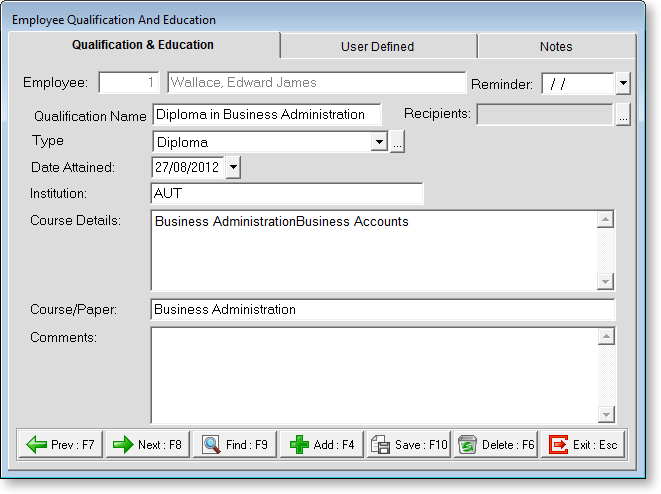This screenshot has height=494, width=661.
Task: Open Recipients lookup ellipsis button
Action: 623,116
